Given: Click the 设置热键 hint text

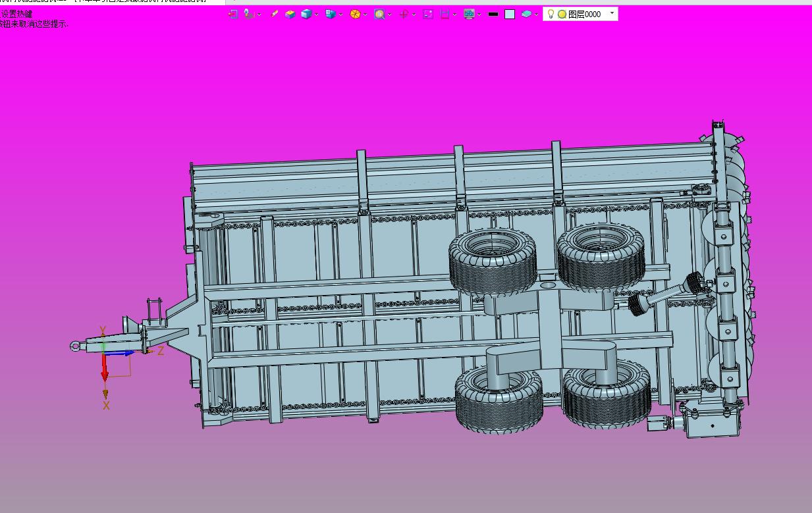Looking at the screenshot, I should pyautogui.click(x=16, y=14).
